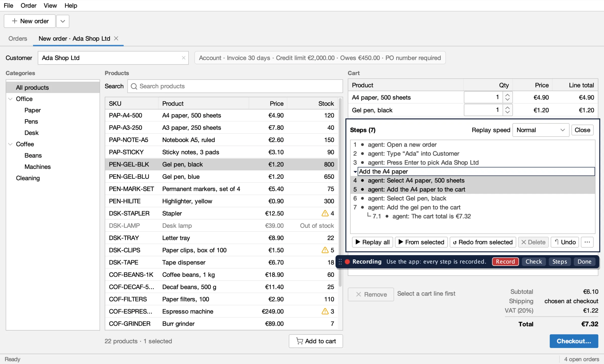Toggle the Record button in recording bar
This screenshot has width=604, height=364.
click(x=505, y=262)
